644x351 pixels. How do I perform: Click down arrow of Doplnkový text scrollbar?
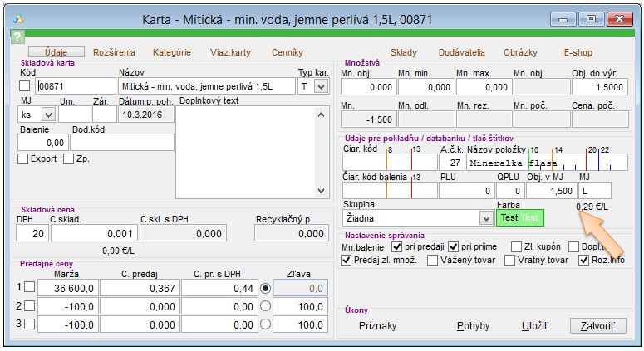coord(322,191)
